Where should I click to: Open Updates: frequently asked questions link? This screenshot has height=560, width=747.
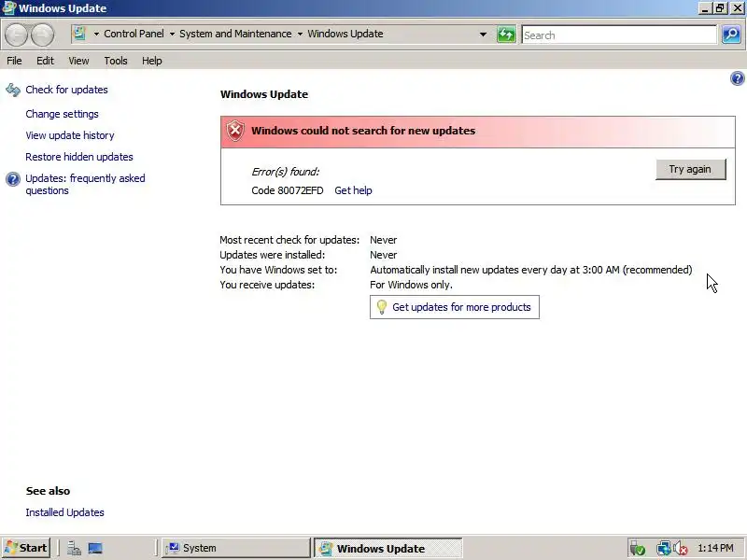(85, 184)
